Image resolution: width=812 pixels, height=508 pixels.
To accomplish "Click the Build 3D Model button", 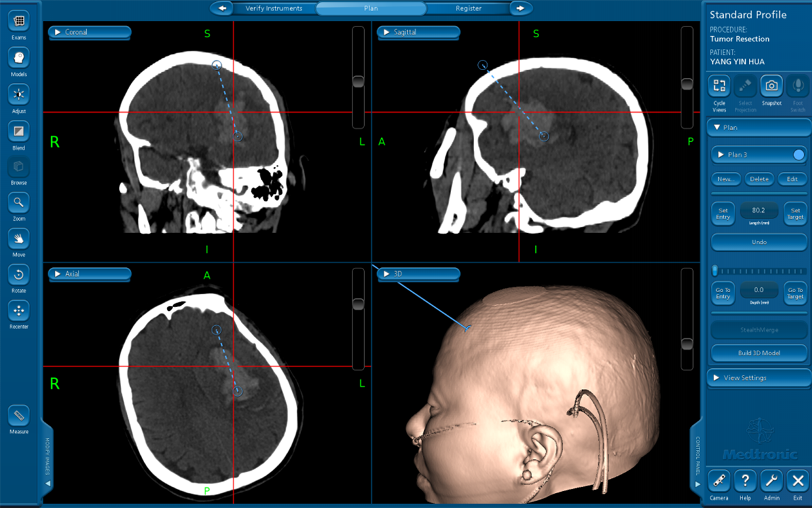I will tap(759, 353).
